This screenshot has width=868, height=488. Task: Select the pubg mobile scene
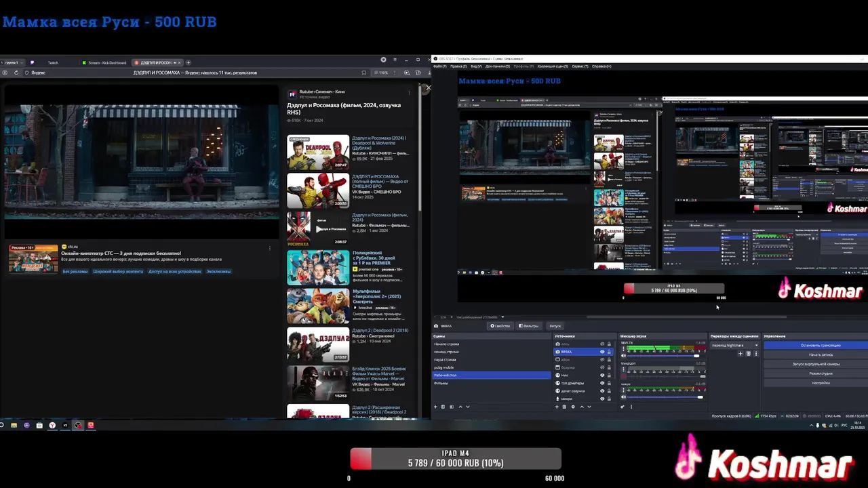(492, 367)
